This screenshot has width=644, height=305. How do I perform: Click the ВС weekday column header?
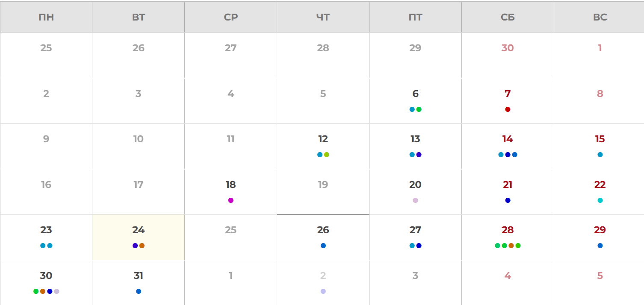click(600, 17)
